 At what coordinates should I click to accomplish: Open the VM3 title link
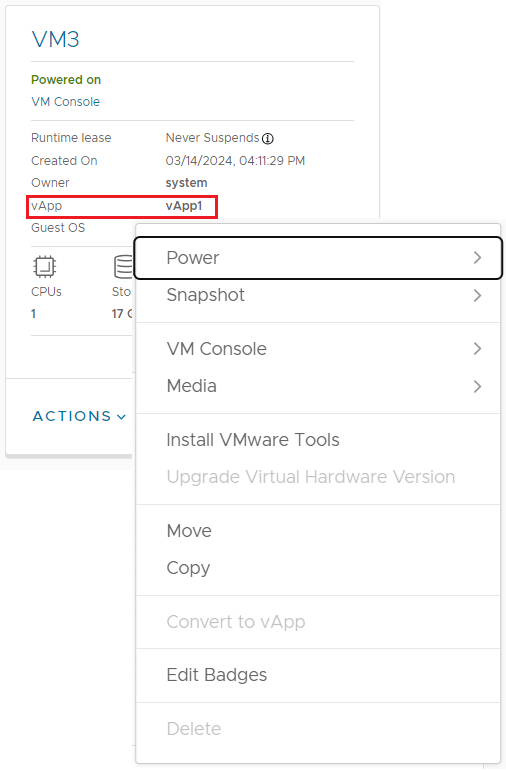pos(56,39)
